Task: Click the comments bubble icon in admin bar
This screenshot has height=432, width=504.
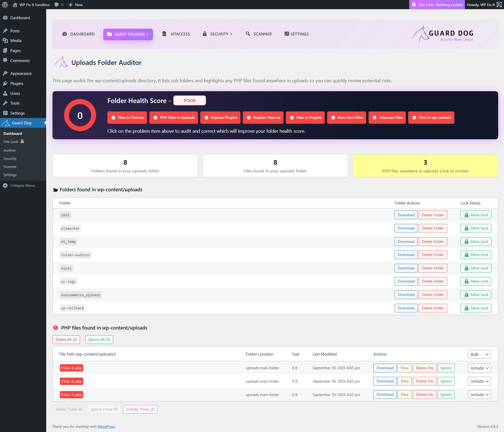Action: click(56, 5)
